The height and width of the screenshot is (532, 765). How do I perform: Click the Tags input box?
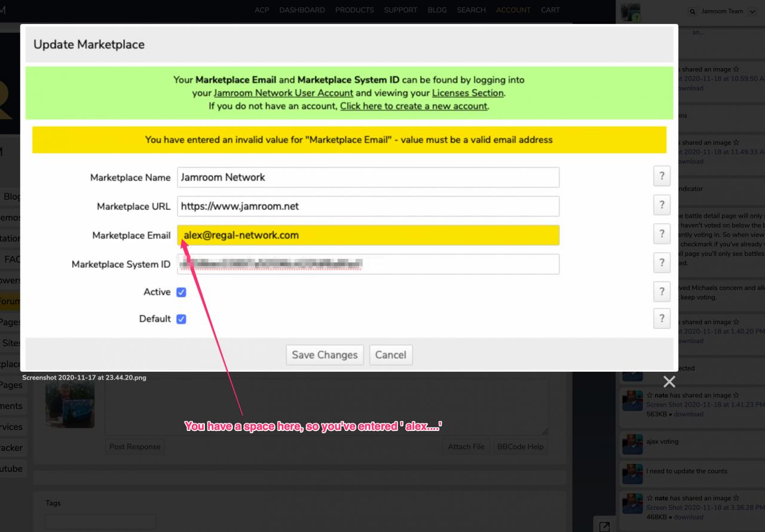point(100,521)
